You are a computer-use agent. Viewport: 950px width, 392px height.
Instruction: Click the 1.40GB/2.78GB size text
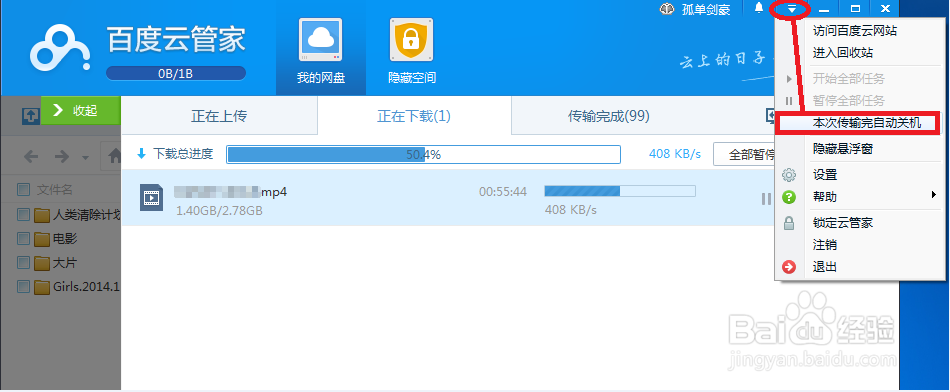tap(219, 211)
